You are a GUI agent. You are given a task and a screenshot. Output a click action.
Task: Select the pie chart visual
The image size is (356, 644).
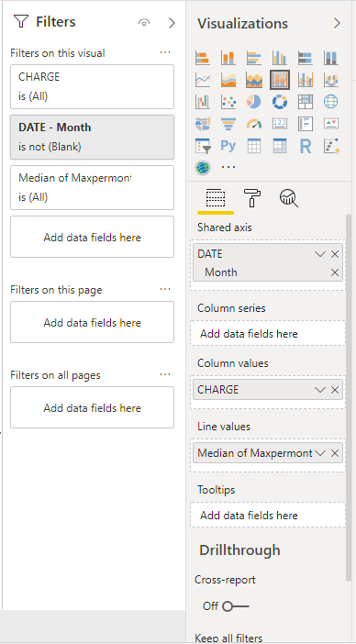tap(254, 102)
